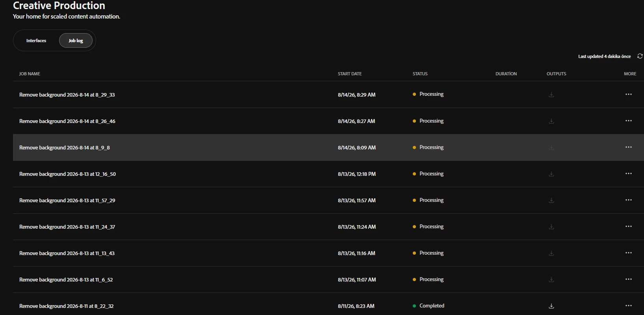
Task: Click the Job Name column header
Action: (30, 74)
